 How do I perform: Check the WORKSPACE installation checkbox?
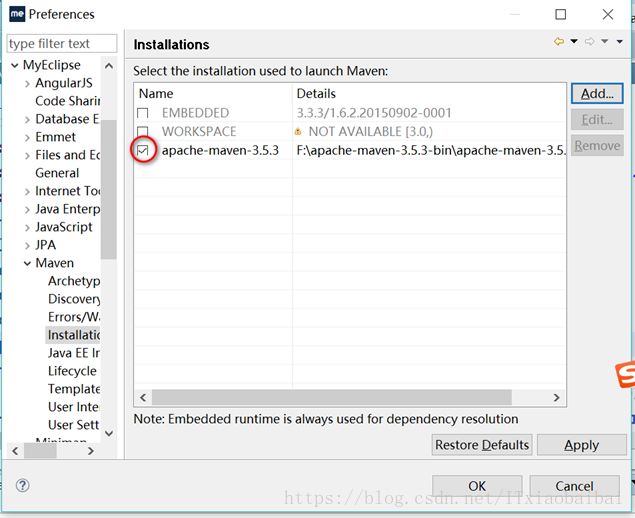(x=143, y=132)
